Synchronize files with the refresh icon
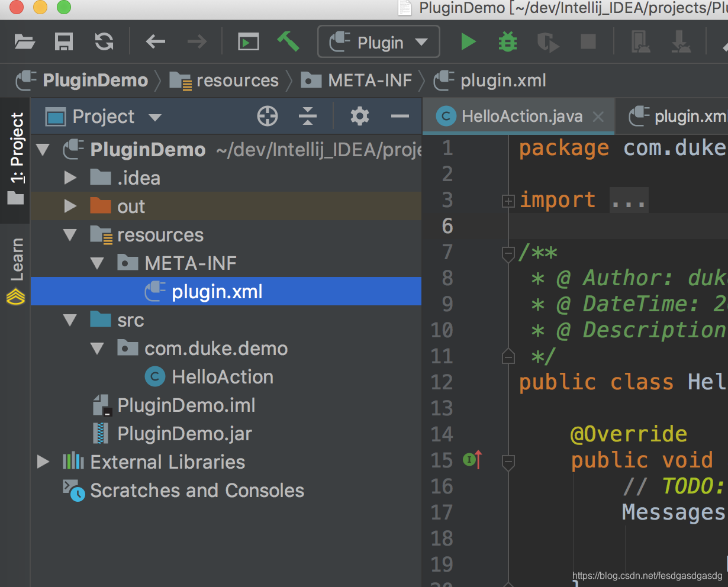Viewport: 728px width, 587px height. [x=104, y=42]
